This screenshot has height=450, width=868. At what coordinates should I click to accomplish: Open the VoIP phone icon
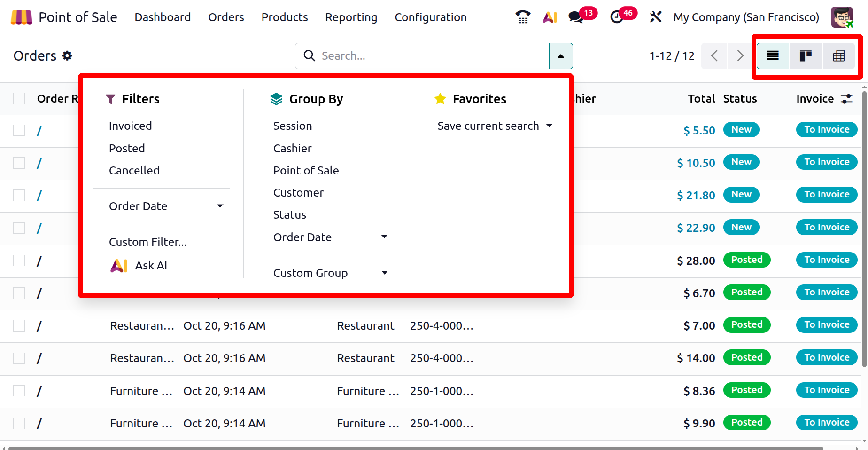[x=523, y=17]
